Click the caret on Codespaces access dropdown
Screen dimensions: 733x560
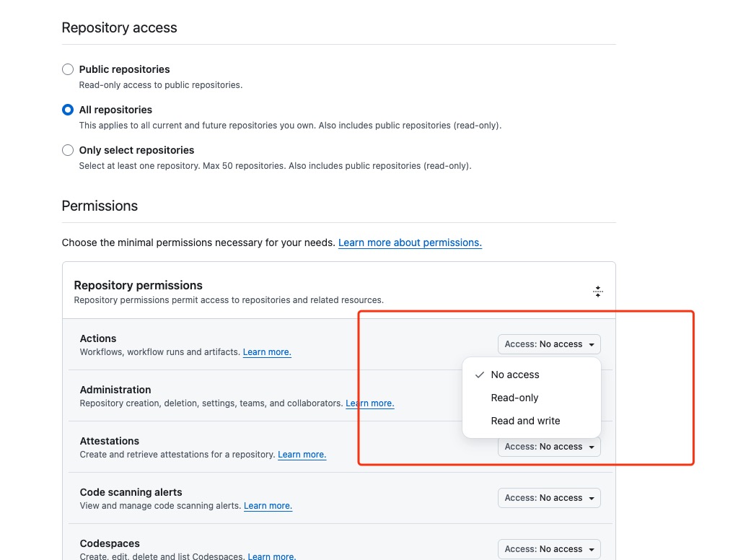point(592,549)
